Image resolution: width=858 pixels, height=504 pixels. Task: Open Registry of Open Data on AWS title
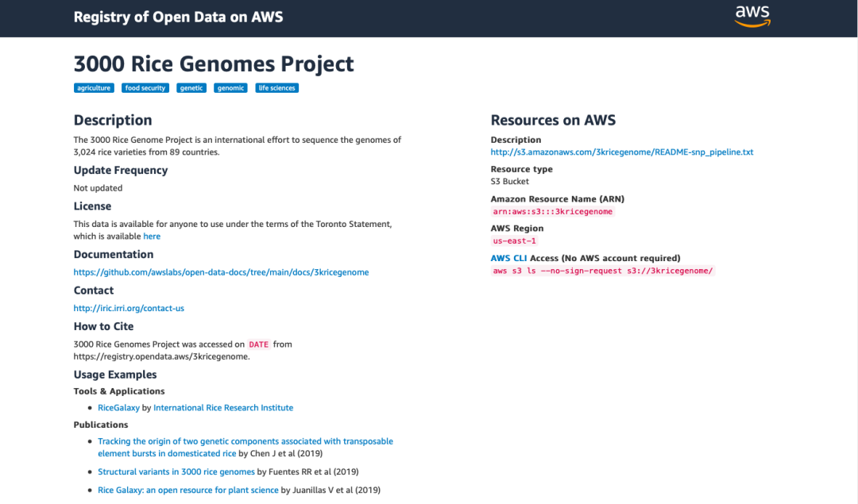179,17
